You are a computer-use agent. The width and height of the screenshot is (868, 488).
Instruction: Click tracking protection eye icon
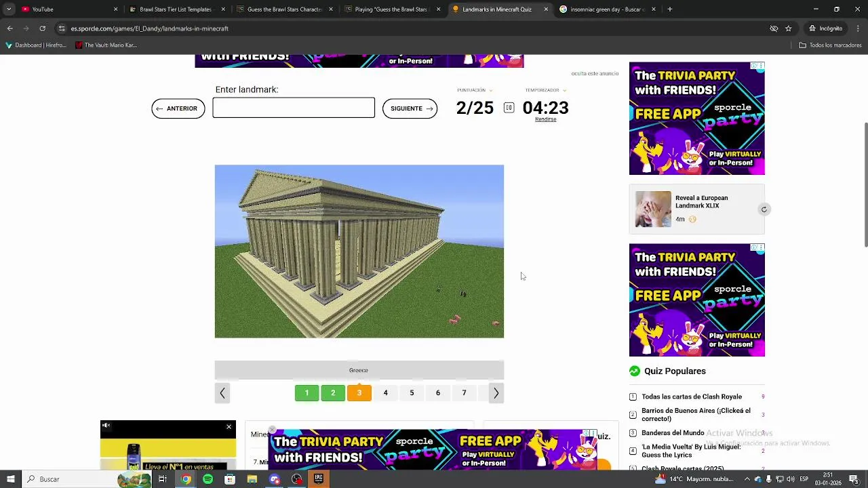click(774, 28)
